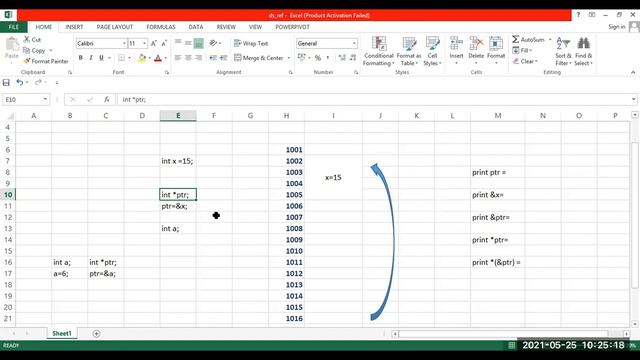Screen dimensions: 640x360
Task: Click the horizontal scrollbar right arrow
Action: coord(626,334)
